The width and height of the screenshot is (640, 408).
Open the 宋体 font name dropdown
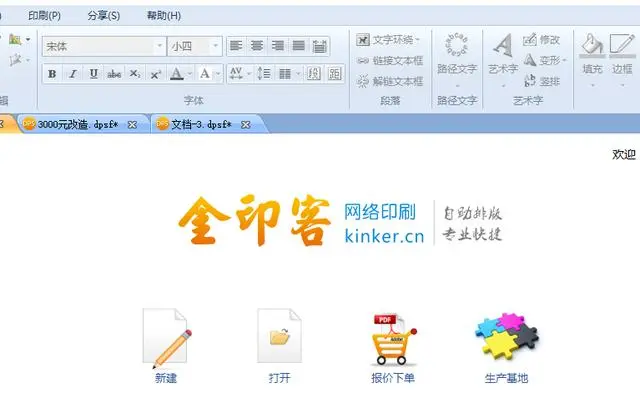[x=160, y=46]
